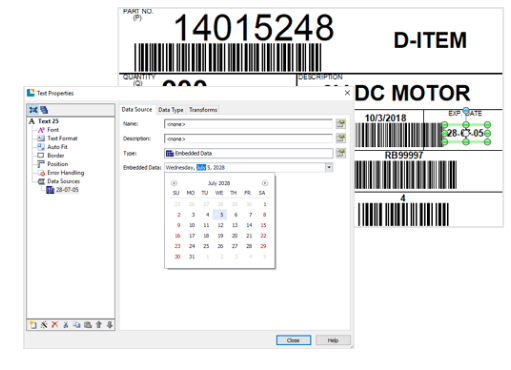Select the first view-mode icon above the tree

click(33, 110)
